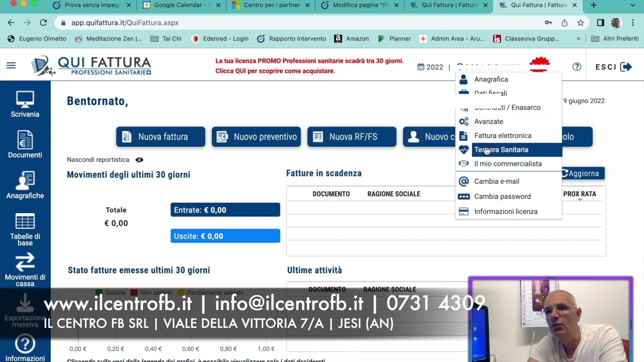Screen dimensions: 644x362
Task: Select Contributi / Enasarco menu entry
Action: point(509,108)
